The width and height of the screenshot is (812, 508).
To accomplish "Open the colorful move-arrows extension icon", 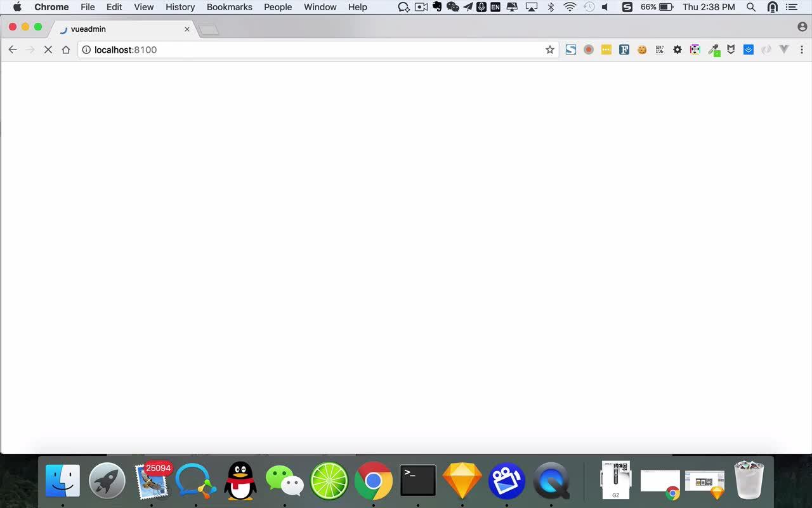I will [695, 50].
